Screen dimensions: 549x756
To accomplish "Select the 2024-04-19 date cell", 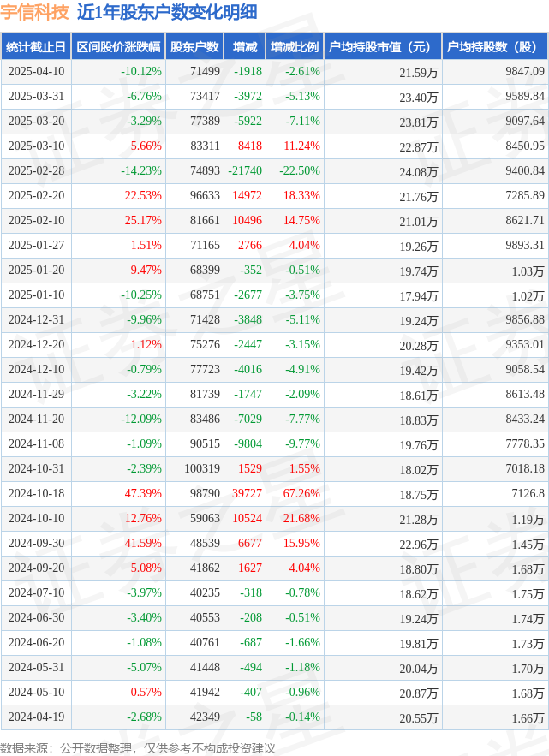I will tap(36, 717).
